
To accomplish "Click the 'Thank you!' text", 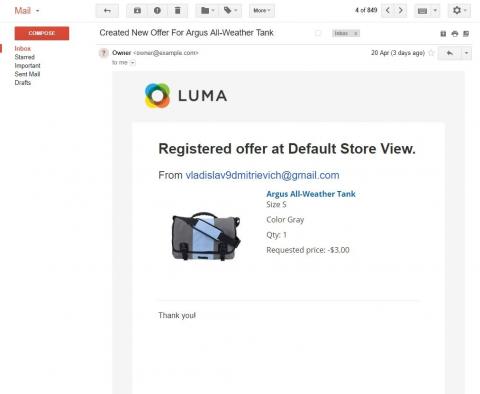I will [177, 315].
